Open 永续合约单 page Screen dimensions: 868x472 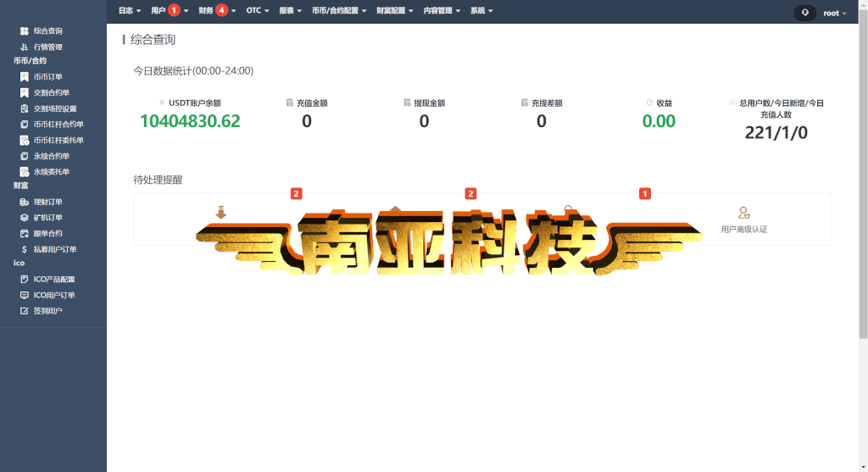point(51,156)
